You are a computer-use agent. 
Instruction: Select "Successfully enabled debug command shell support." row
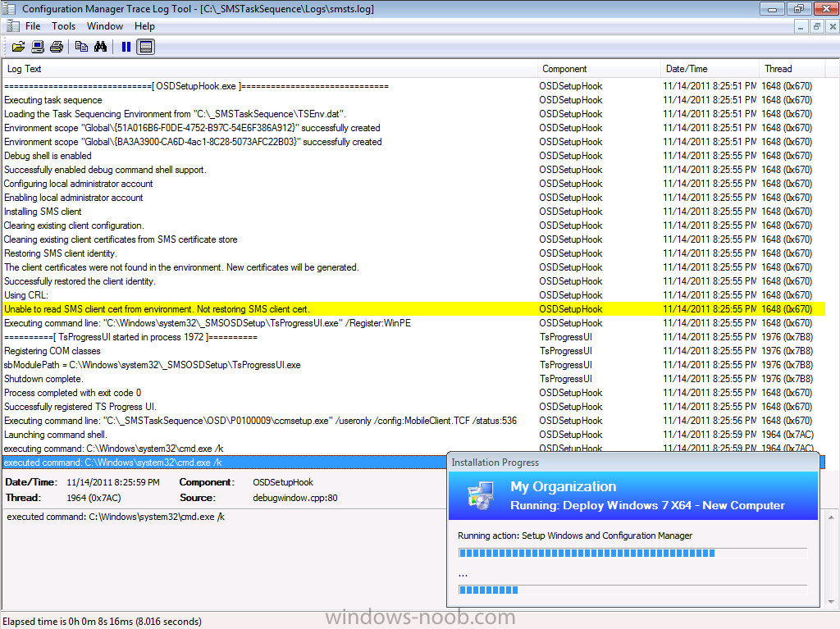pyautogui.click(x=414, y=170)
